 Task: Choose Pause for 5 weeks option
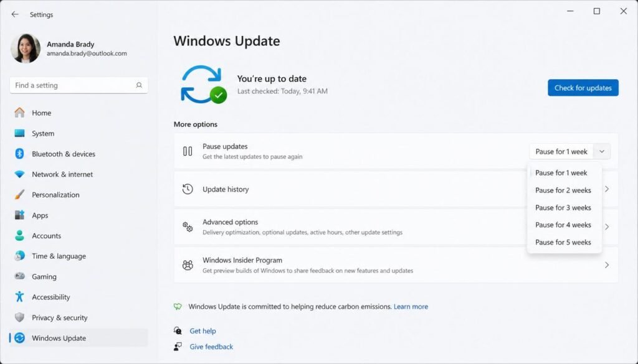click(564, 242)
